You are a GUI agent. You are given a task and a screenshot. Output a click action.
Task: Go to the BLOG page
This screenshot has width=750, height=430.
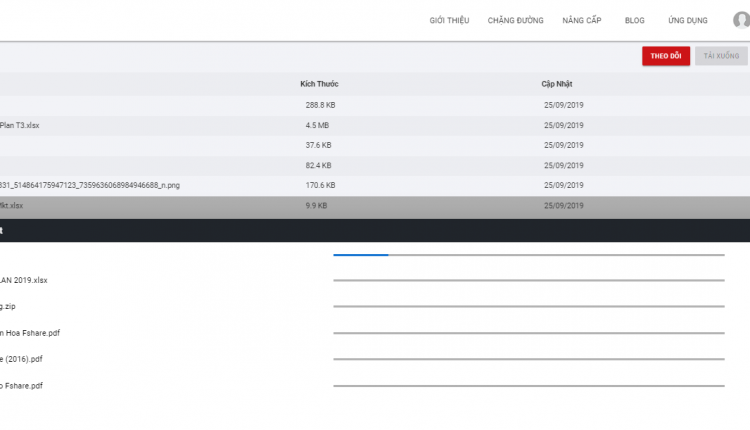click(634, 21)
